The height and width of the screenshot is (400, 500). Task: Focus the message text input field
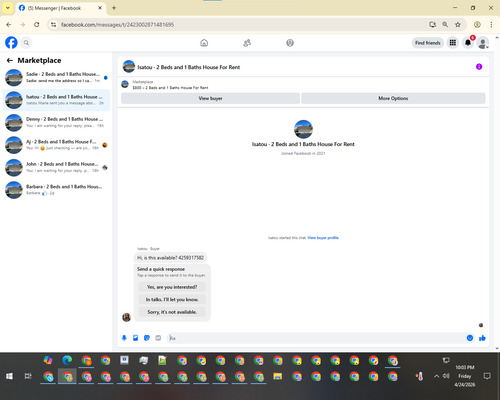tap(317, 338)
